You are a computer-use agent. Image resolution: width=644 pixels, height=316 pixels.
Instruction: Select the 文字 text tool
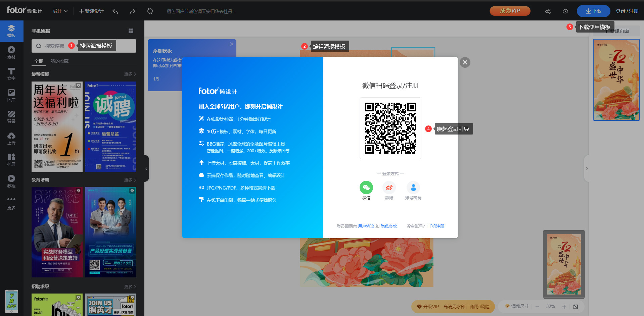(11, 74)
